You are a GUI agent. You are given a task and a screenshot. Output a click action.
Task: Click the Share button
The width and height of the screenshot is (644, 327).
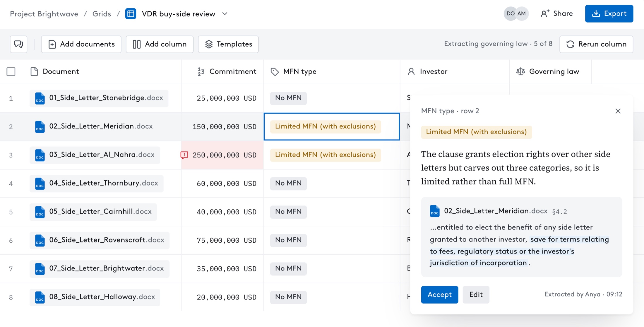[557, 13]
